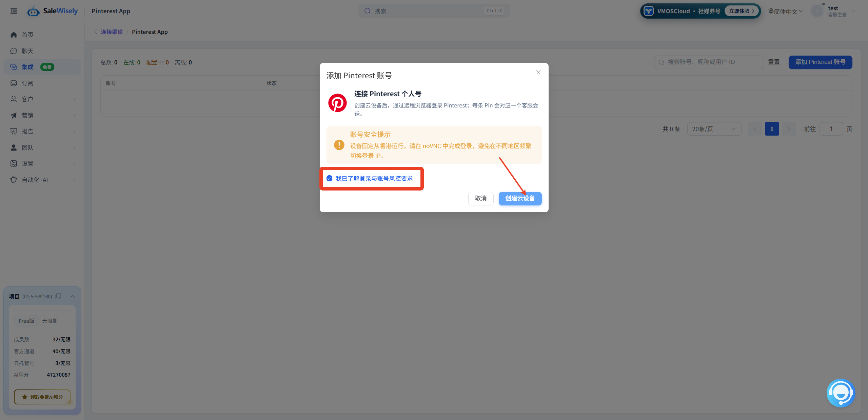Click the 账号 column header
The width and height of the screenshot is (868, 420).
[x=111, y=83]
